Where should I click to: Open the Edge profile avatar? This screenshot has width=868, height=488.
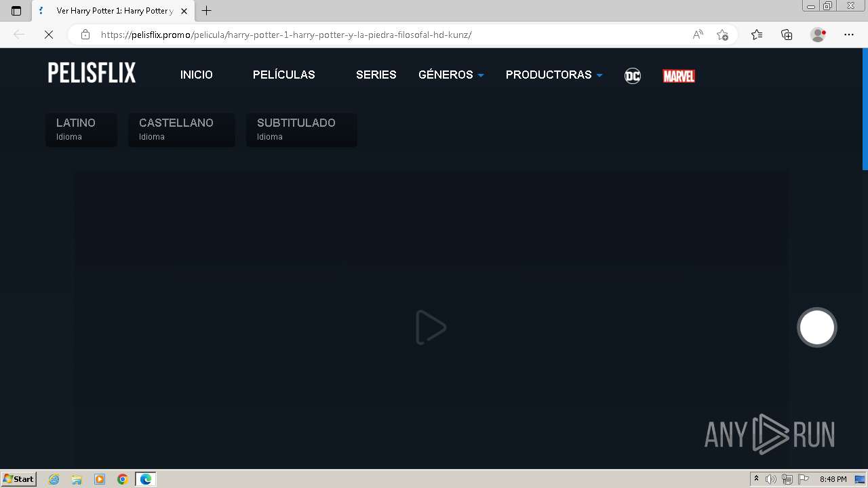point(818,35)
